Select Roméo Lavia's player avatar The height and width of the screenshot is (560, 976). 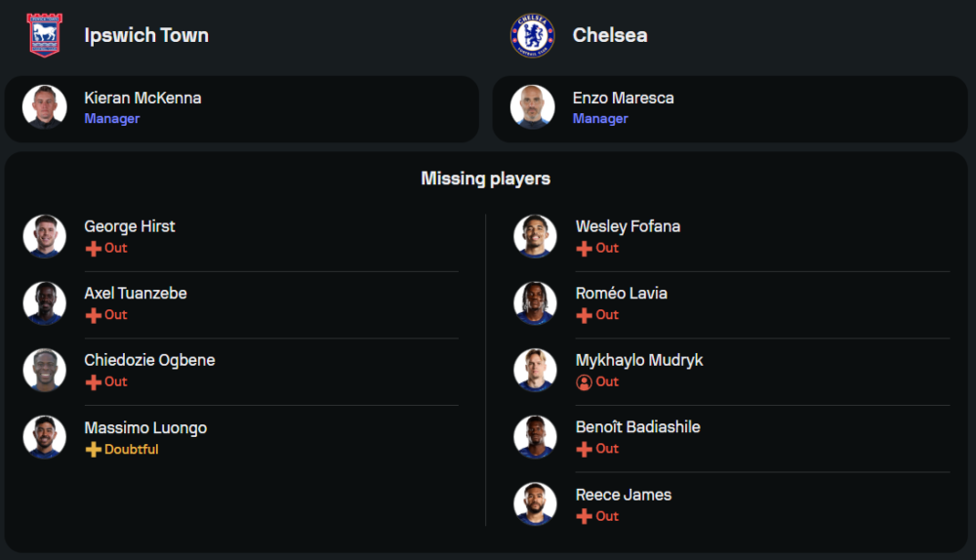point(536,303)
